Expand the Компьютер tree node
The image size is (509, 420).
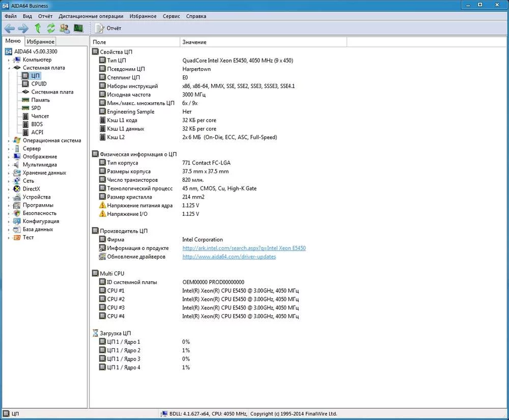point(9,60)
